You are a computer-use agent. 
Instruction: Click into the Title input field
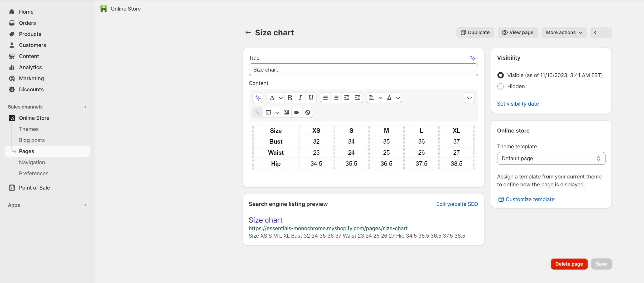tap(363, 70)
